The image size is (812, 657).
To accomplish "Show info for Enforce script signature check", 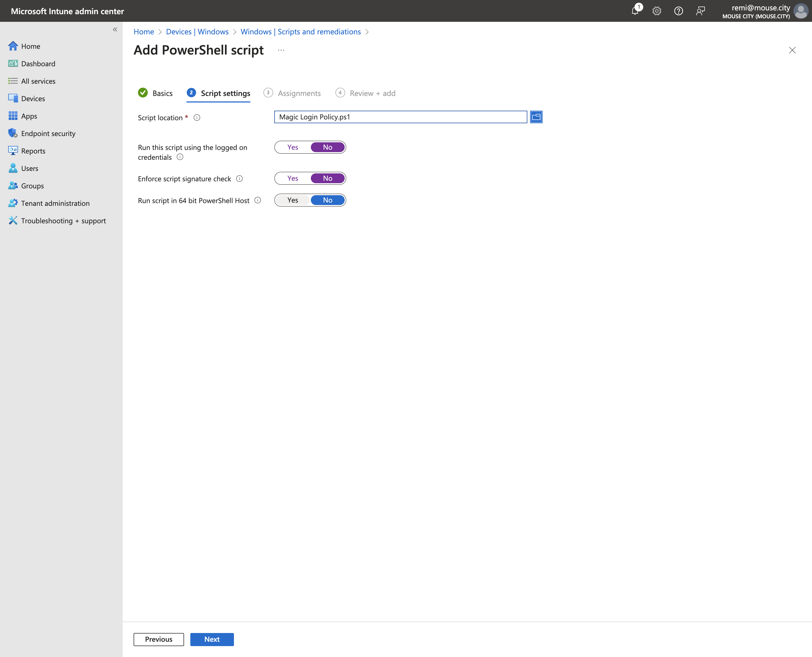I will (240, 179).
